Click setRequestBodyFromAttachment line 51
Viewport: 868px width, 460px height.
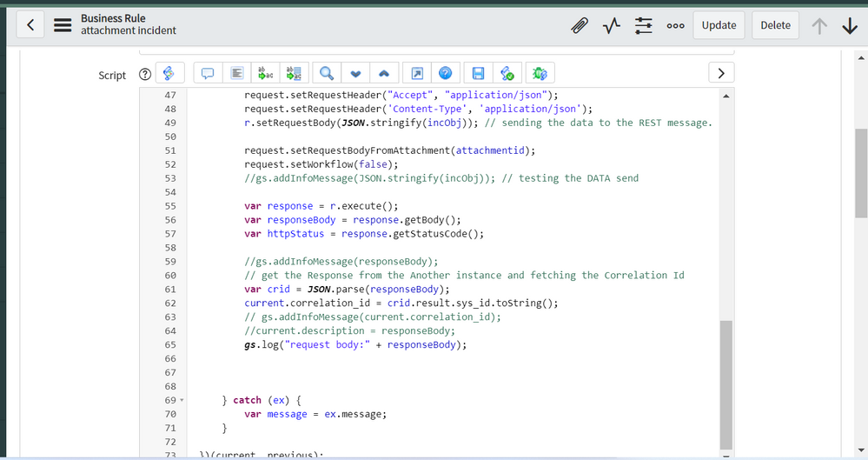pyautogui.click(x=390, y=150)
